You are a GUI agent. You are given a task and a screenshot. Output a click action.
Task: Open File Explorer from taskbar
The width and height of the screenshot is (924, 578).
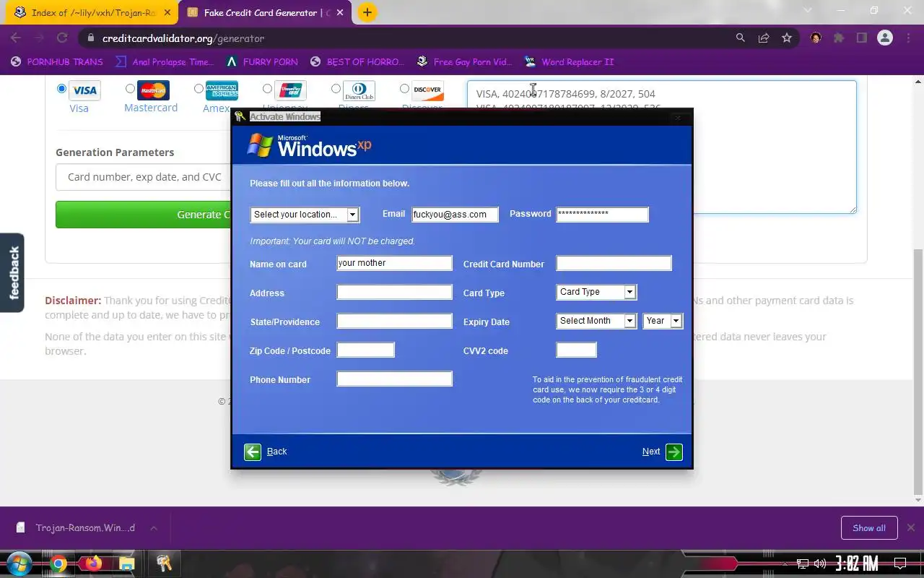[127, 564]
